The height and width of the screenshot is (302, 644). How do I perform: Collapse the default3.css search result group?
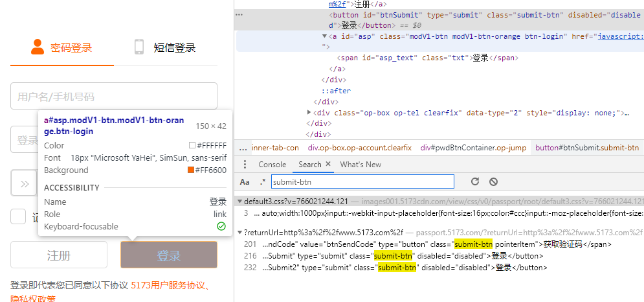[240, 202]
